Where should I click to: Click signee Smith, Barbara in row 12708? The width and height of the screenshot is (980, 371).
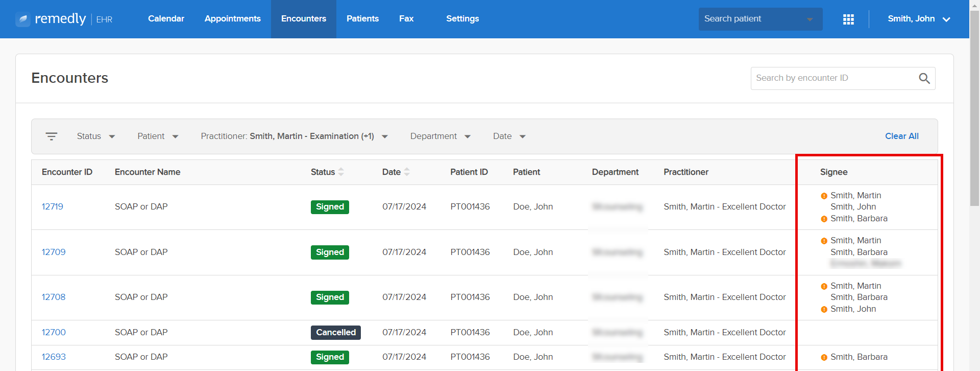(x=859, y=297)
